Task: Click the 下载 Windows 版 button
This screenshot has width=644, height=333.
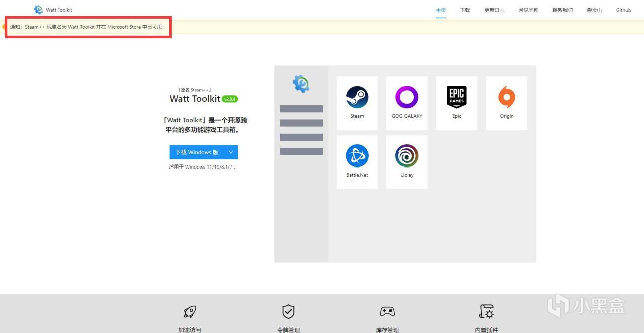Action: (x=197, y=152)
